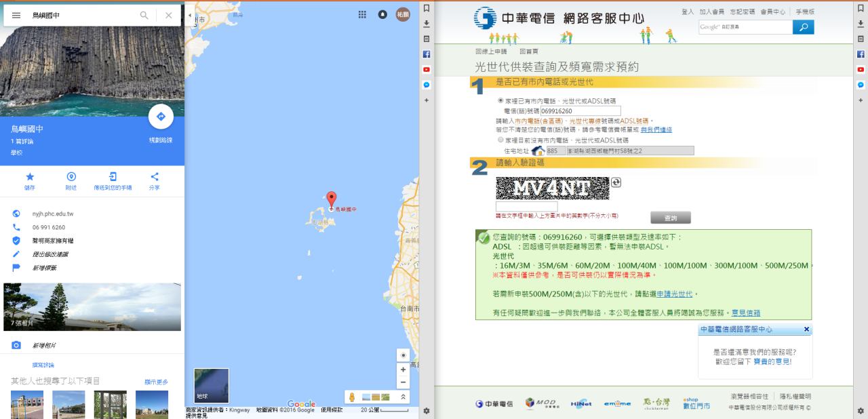Expand the map imagery strip chevron
Viewport: 868px width, 419px height.
click(x=403, y=397)
